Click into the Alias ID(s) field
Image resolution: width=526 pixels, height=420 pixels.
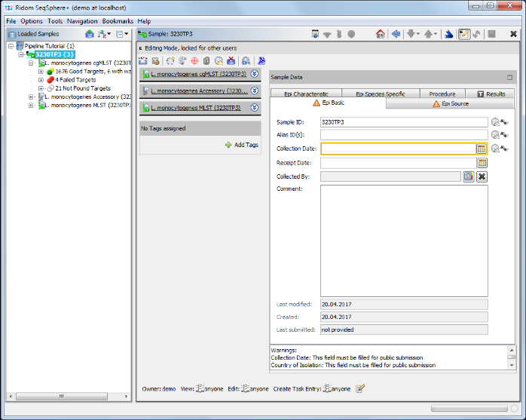[x=404, y=135]
